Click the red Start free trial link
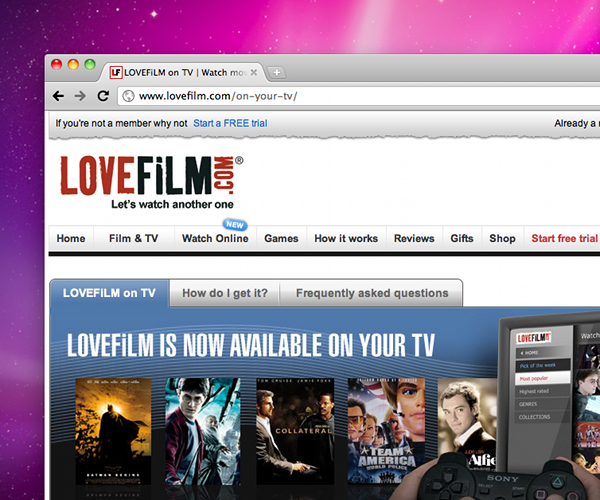This screenshot has height=500, width=600. 564,238
